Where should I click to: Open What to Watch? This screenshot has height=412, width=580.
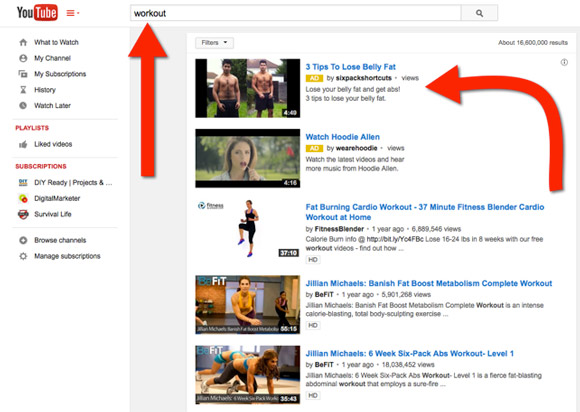(x=56, y=42)
